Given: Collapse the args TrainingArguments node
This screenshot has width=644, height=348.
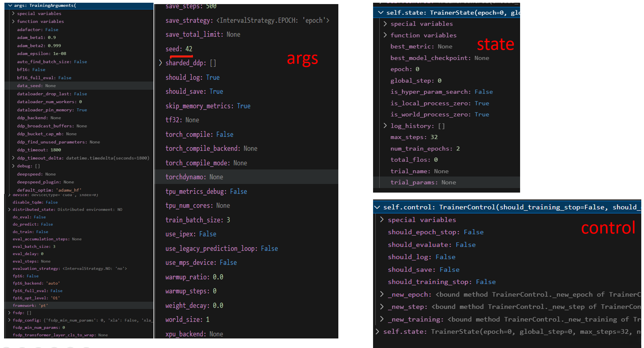Looking at the screenshot, I should click(10, 5).
